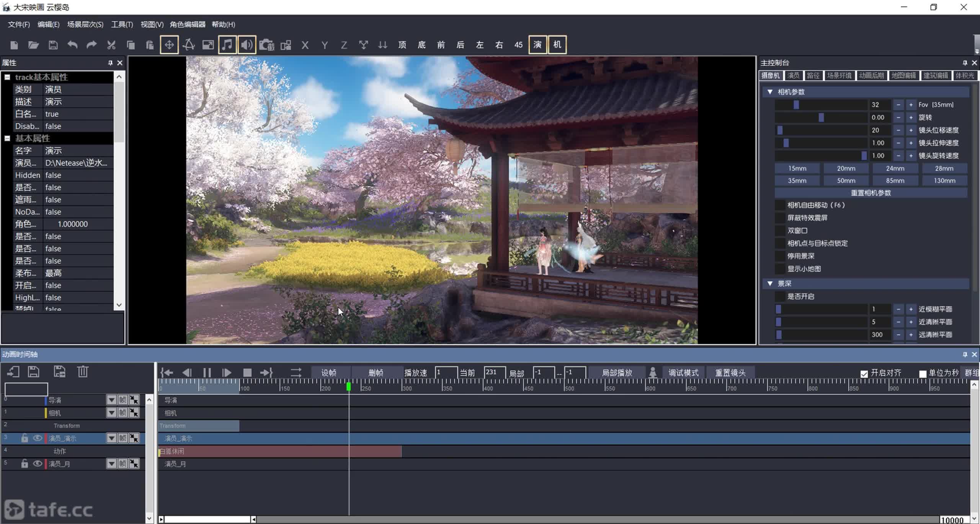980x524 pixels.
Task: Open dropdown on 演员_月 track
Action: coord(111,464)
